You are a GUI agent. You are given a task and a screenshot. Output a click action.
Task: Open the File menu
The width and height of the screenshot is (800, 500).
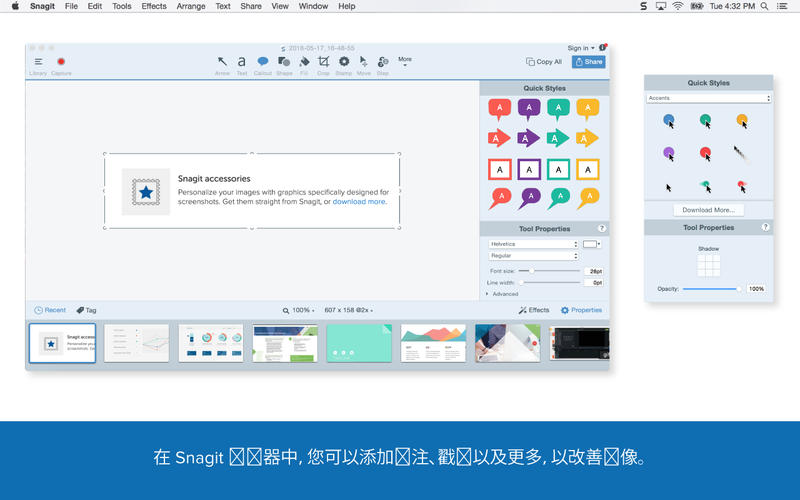click(x=71, y=6)
